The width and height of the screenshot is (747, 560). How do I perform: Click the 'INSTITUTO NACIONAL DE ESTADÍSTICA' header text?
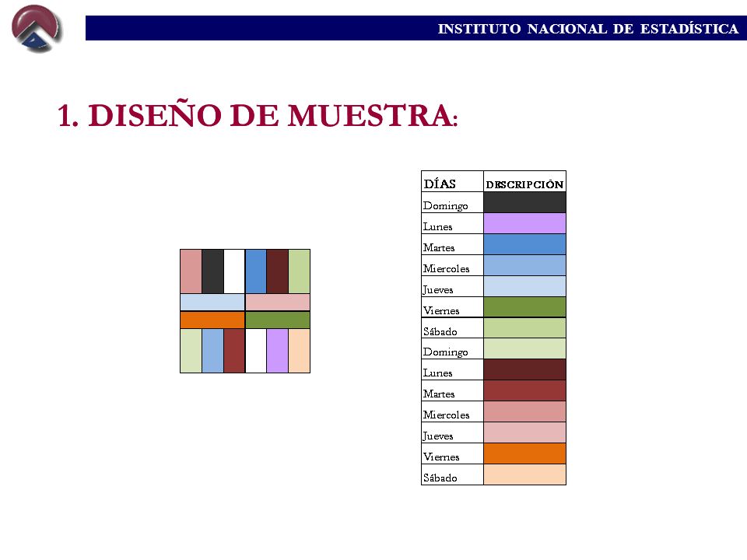click(588, 29)
